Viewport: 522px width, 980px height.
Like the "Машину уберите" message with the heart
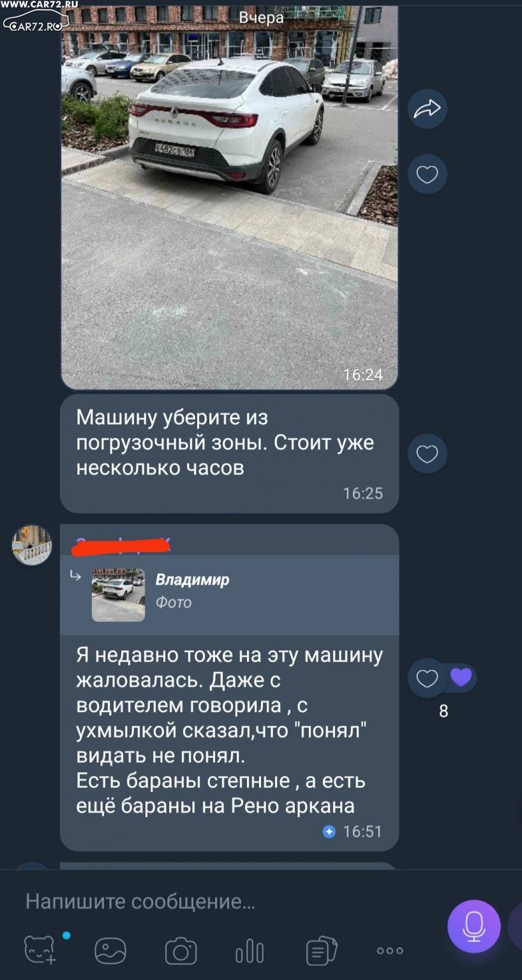pyautogui.click(x=427, y=454)
